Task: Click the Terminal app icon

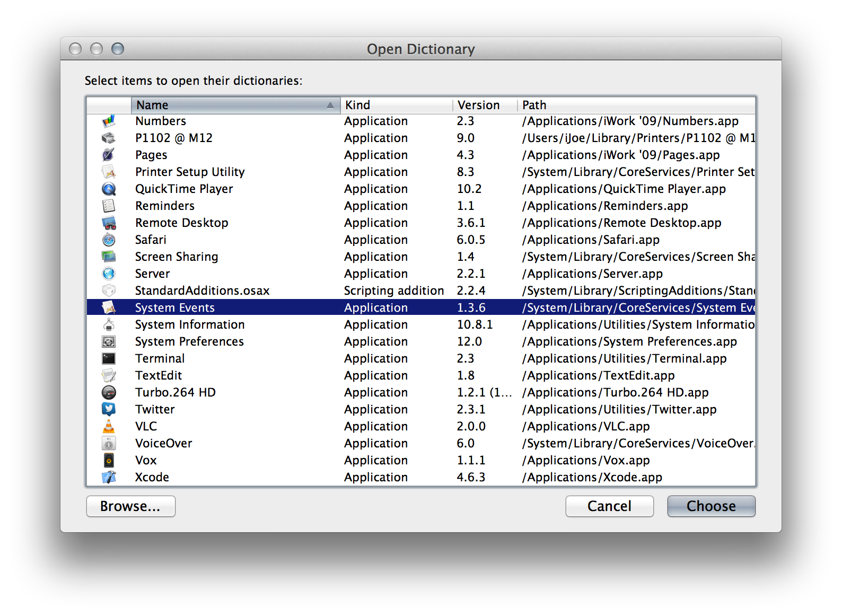Action: [109, 358]
